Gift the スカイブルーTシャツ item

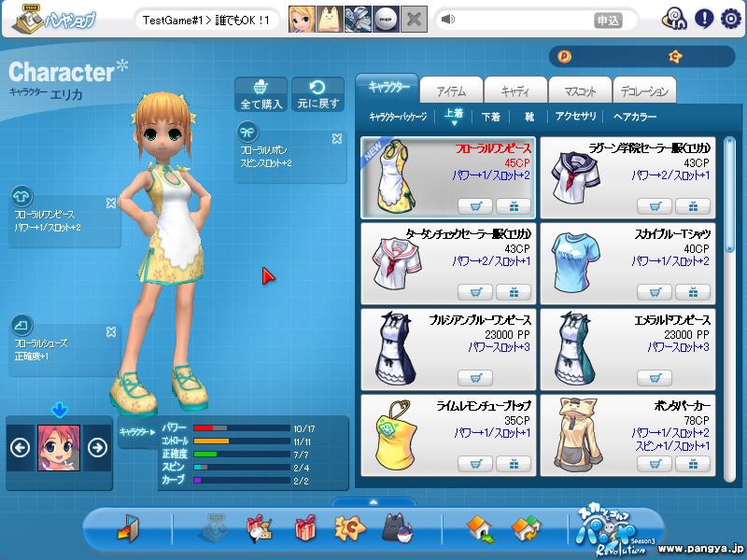pos(692,292)
